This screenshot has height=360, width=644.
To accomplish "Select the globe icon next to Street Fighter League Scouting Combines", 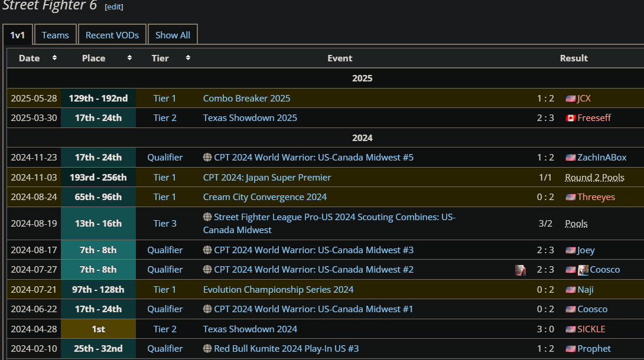I will point(207,217).
